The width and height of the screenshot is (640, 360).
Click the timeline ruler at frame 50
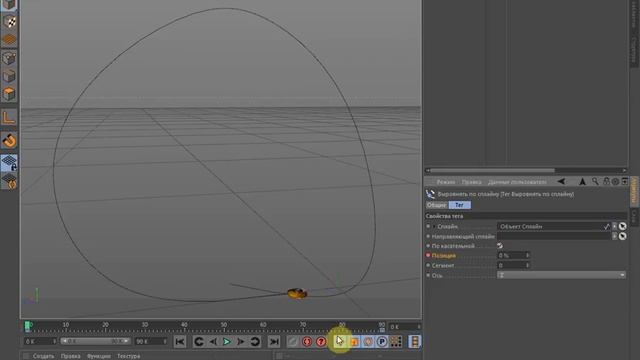[x=224, y=327]
